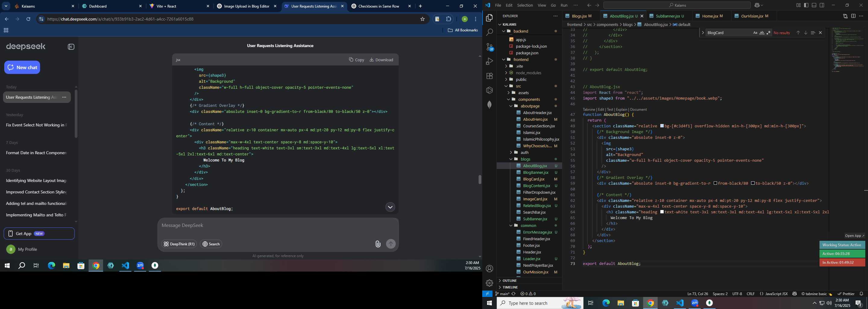The height and width of the screenshot is (309, 868).
Task: Click the errors and warnings count in status bar
Action: tap(528, 294)
